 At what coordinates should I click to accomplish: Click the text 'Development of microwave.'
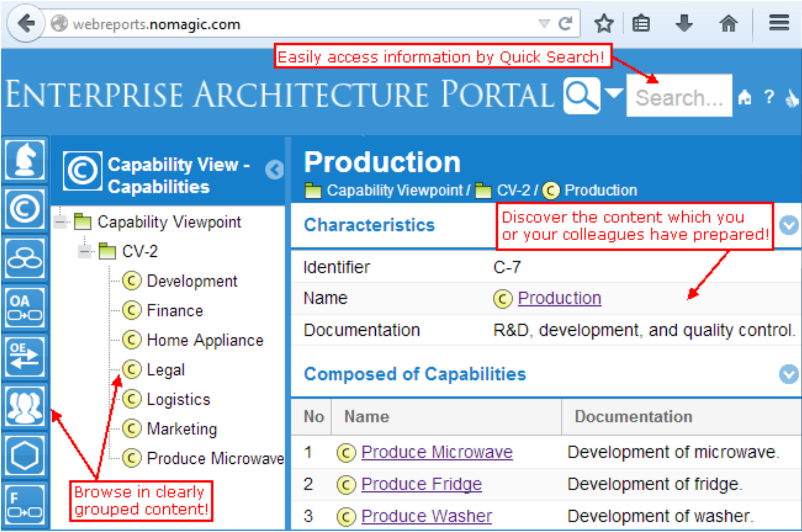[673, 452]
